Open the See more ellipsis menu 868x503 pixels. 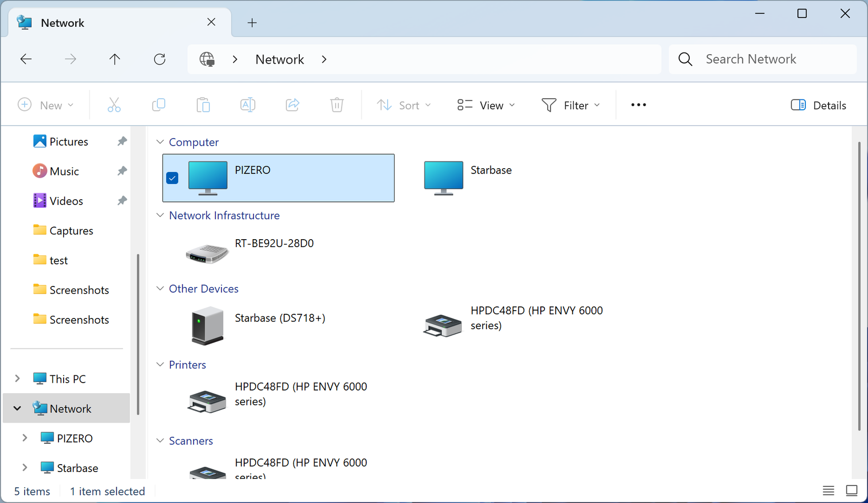[638, 105]
